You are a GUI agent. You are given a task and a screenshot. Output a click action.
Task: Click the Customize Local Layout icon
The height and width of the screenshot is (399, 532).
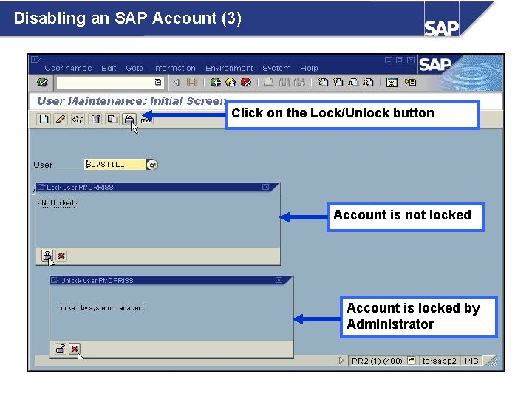coord(410,83)
